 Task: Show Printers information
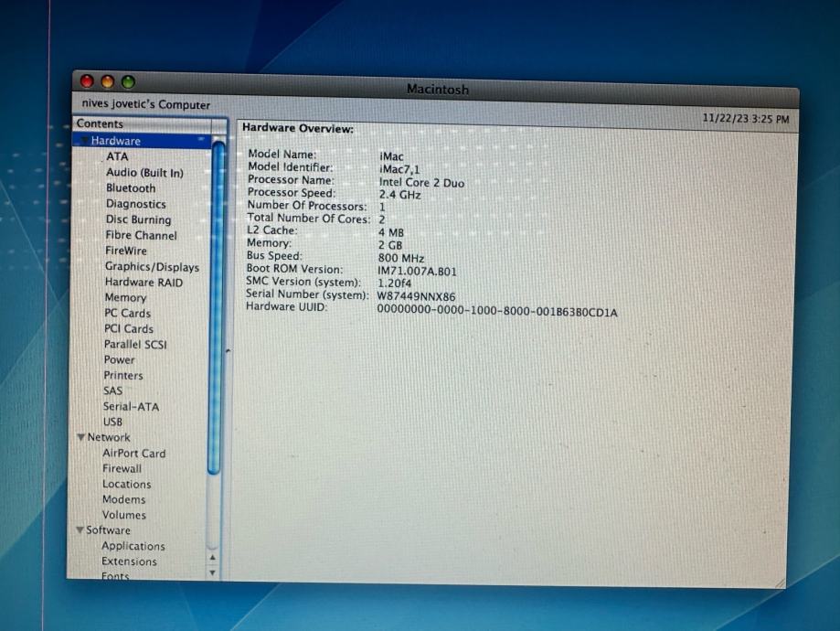[123, 375]
